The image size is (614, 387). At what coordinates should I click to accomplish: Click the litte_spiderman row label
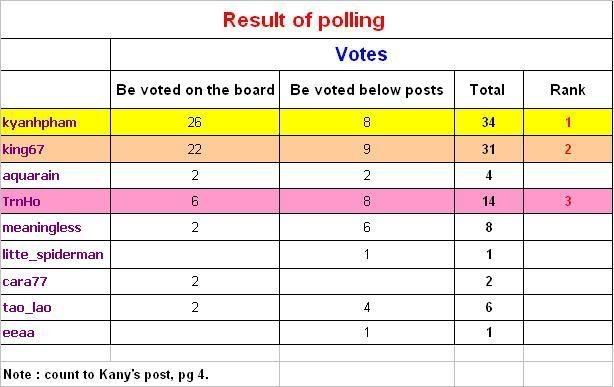point(56,255)
